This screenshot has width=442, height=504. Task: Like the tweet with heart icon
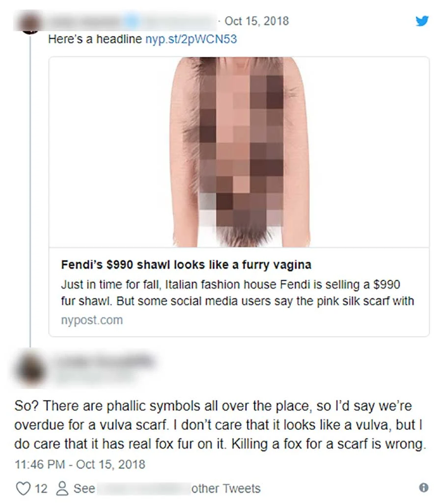coord(23,489)
